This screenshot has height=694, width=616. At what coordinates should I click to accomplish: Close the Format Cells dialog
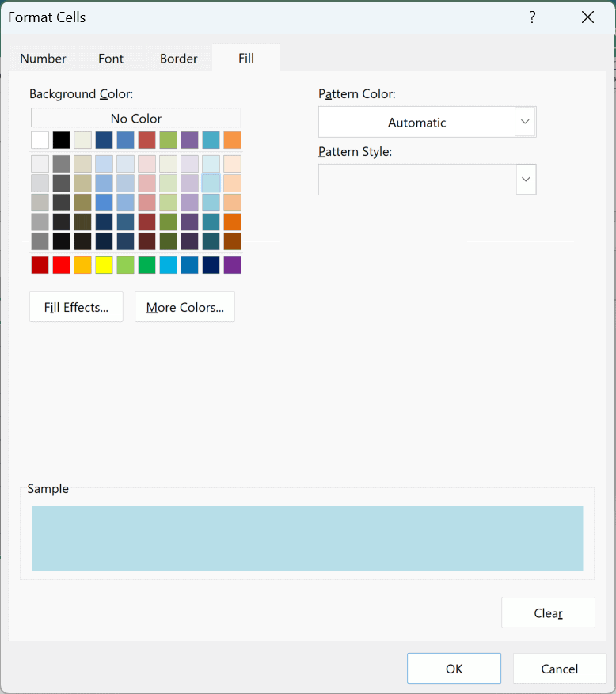[587, 17]
